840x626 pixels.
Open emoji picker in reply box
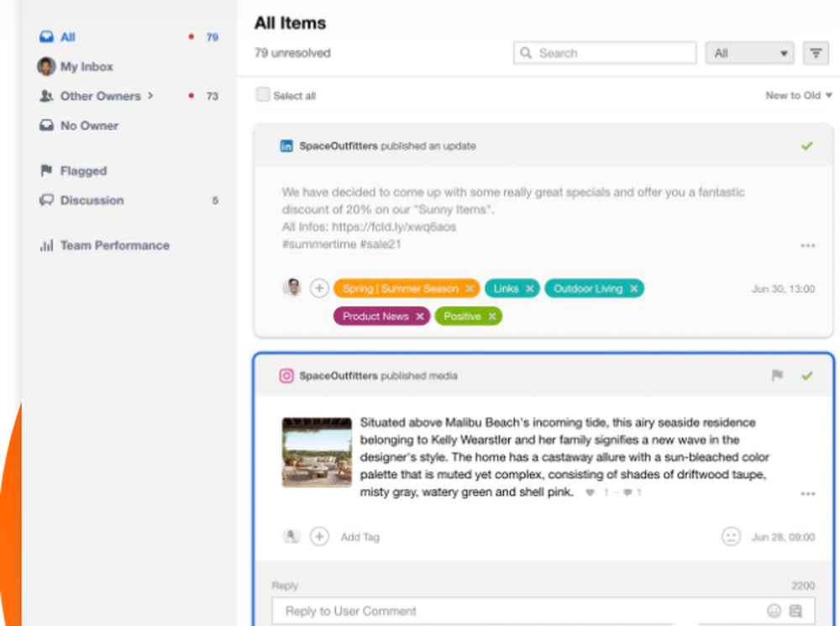(774, 611)
